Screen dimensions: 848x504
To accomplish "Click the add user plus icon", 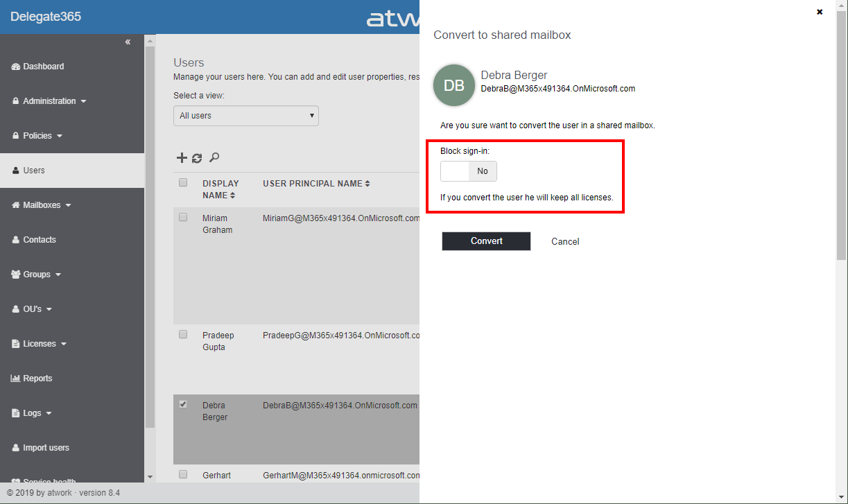I will click(x=182, y=158).
